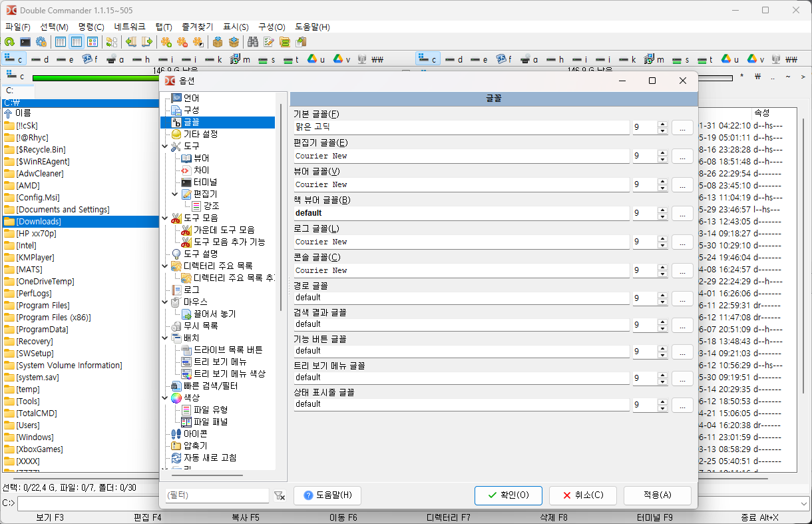
Task: Collapse the 도구 모음 tree node
Action: tap(165, 218)
